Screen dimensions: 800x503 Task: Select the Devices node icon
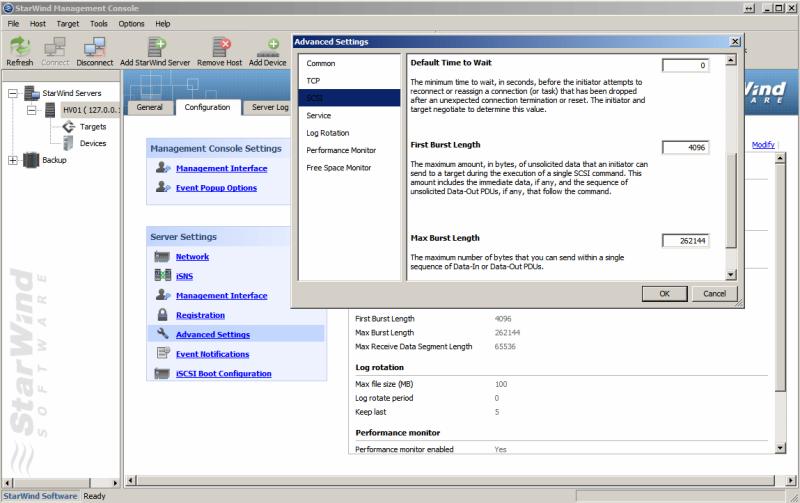click(68, 143)
